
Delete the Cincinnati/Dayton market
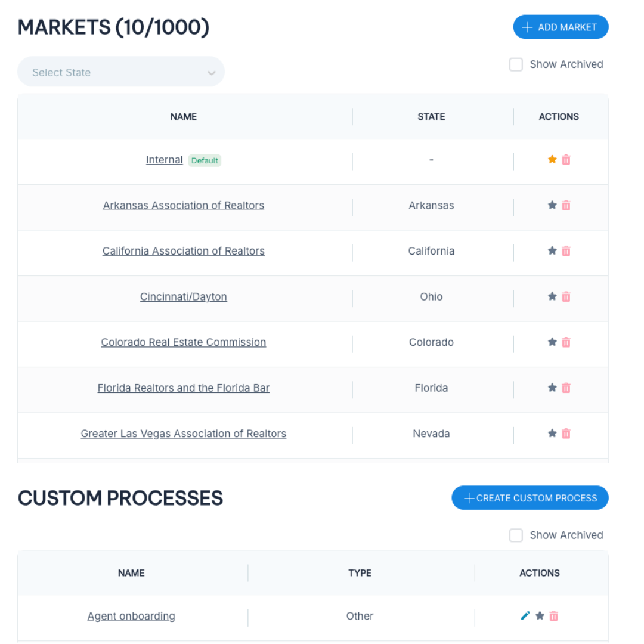[566, 296]
